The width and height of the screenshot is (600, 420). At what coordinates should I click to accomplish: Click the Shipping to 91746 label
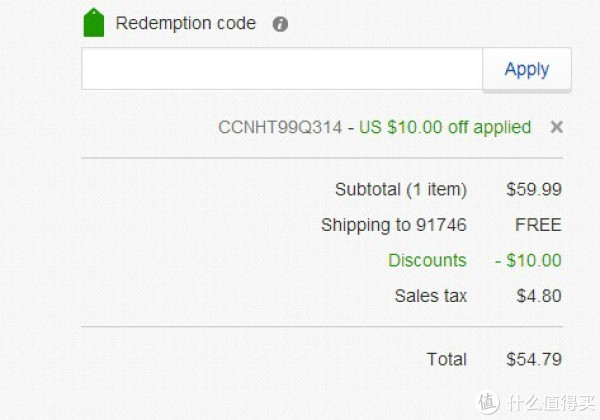(394, 225)
